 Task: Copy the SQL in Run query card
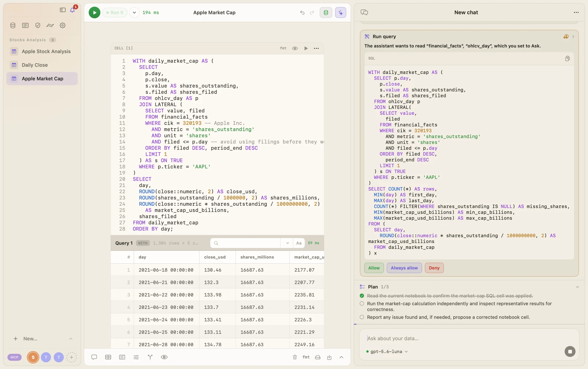(x=567, y=59)
